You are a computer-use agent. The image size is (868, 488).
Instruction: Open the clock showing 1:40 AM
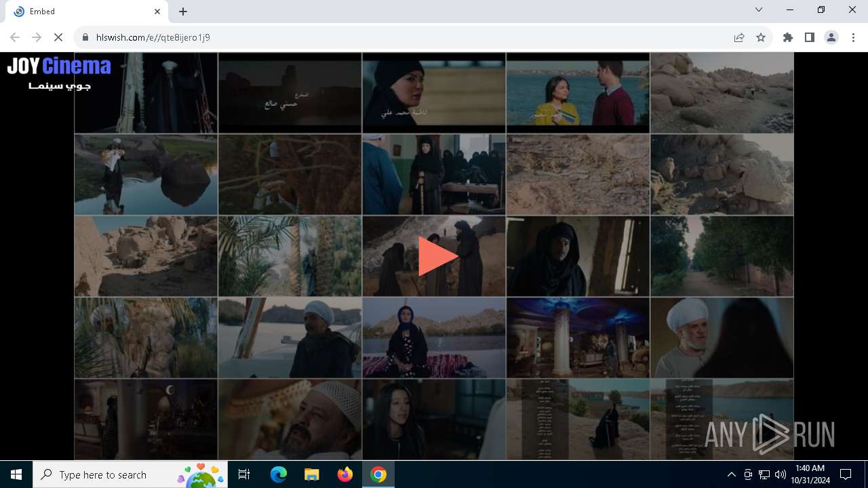(x=810, y=474)
